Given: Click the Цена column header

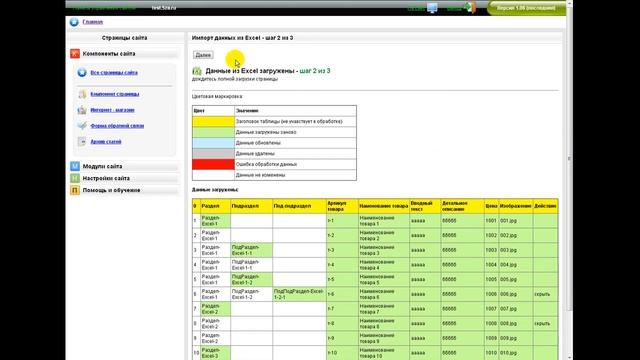Looking at the screenshot, I should 491,206.
